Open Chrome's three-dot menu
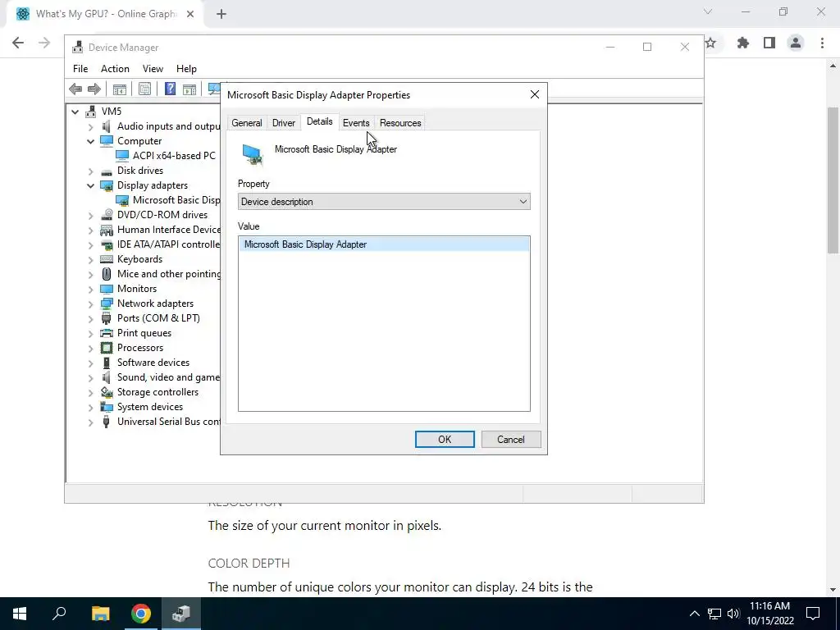The width and height of the screenshot is (840, 630). (822, 43)
